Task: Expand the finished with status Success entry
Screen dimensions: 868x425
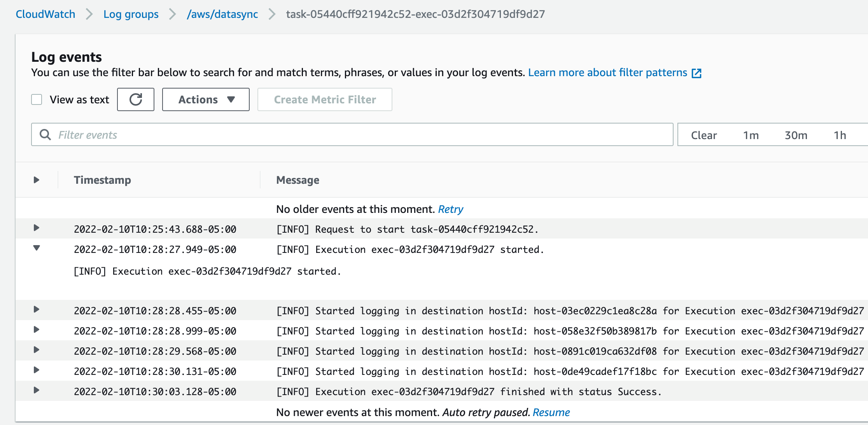Action: point(37,391)
